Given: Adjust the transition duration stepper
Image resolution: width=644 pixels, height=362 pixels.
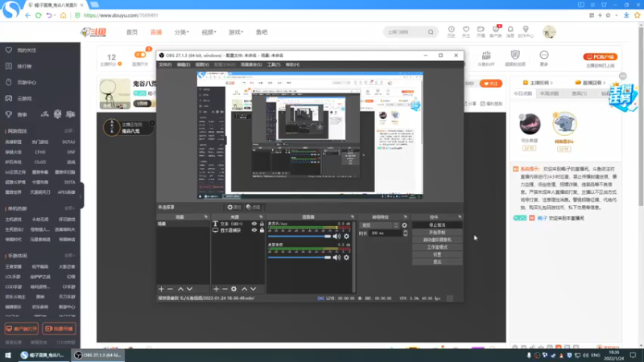Looking at the screenshot, I should [406, 233].
